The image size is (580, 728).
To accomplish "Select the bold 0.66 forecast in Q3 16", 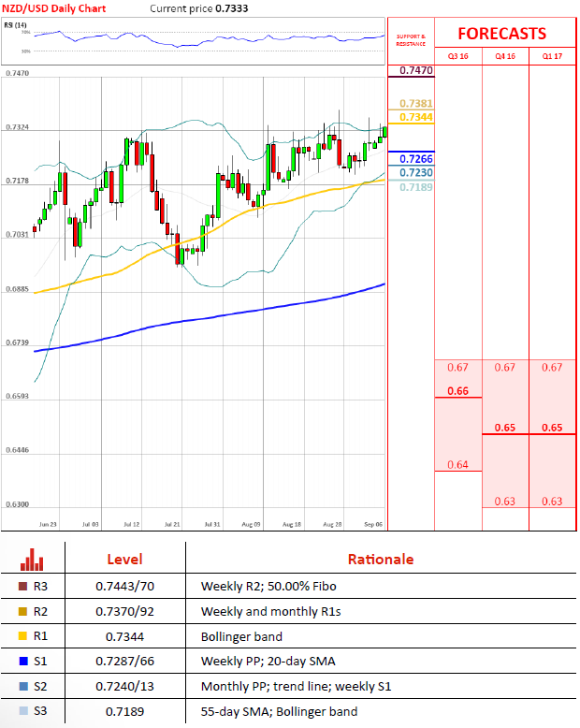I will pyautogui.click(x=457, y=390).
